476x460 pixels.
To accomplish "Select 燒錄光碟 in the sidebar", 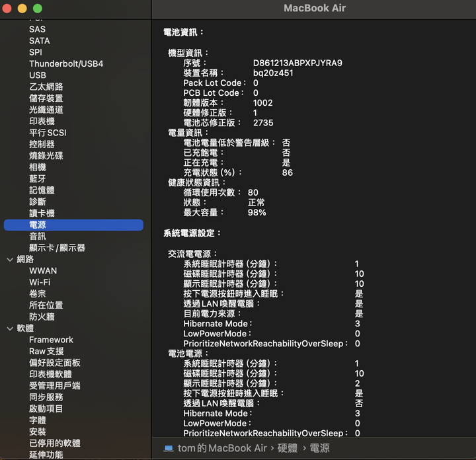I will (46, 156).
